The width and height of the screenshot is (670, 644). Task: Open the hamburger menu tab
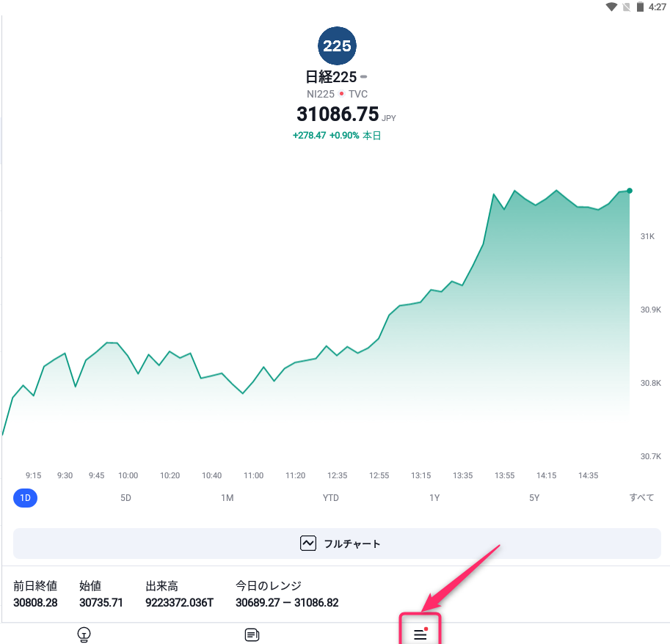(420, 634)
